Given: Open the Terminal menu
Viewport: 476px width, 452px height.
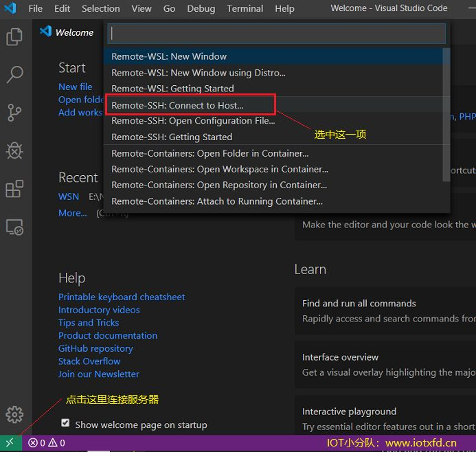Looking at the screenshot, I should pos(245,8).
